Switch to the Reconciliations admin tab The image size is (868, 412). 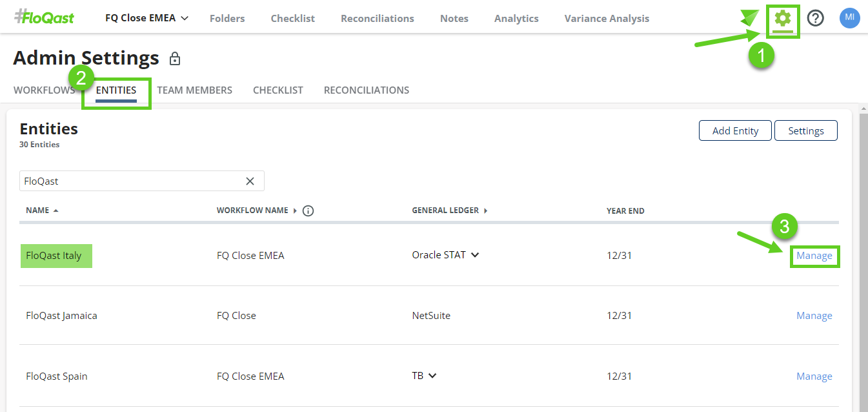coord(367,90)
